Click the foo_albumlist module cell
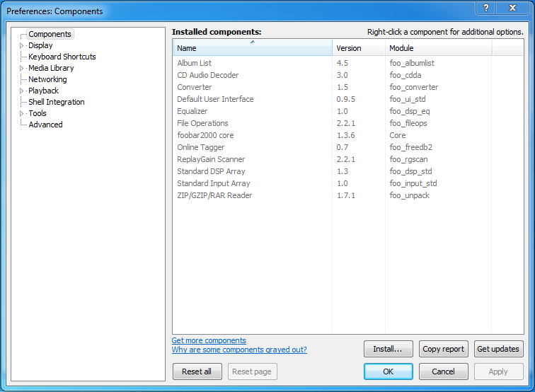 click(x=412, y=63)
